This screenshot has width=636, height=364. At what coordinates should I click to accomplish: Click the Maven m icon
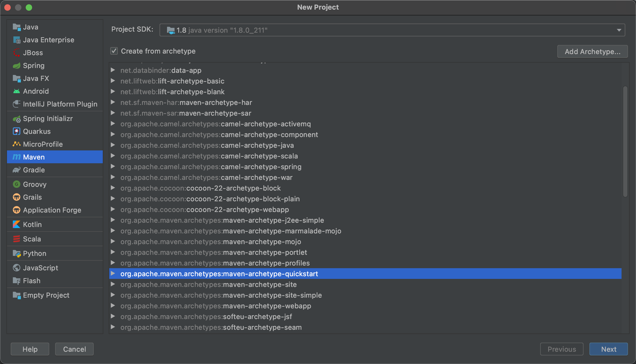[x=17, y=157]
